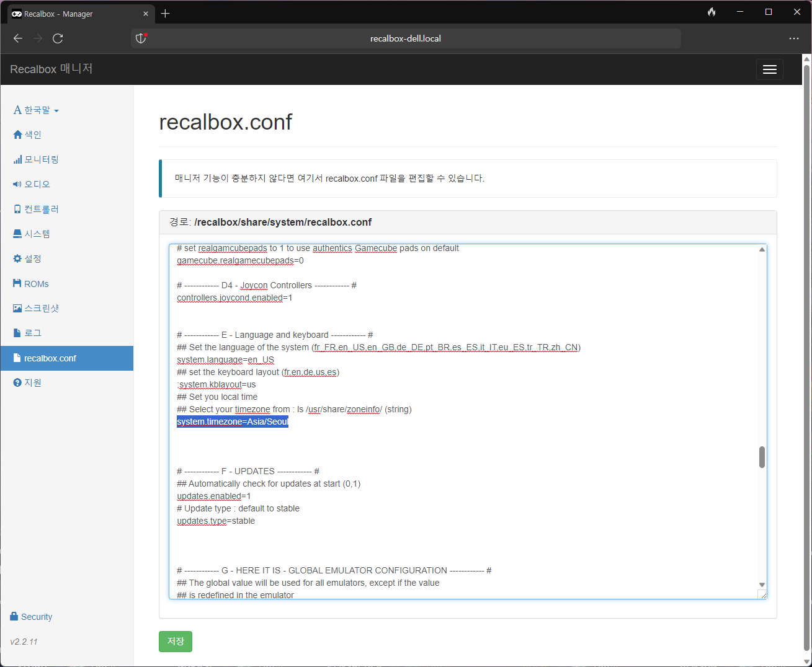The width and height of the screenshot is (812, 667).
Task: Click the E - Language and keyboard header
Action: tap(275, 335)
